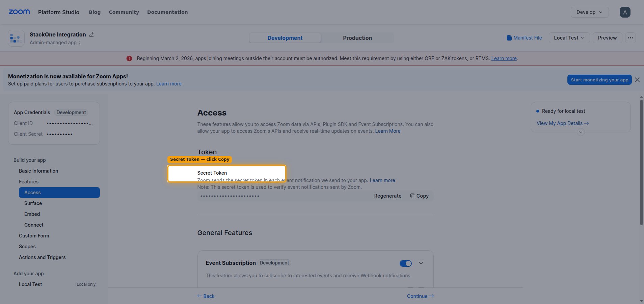Click the Preview button
This screenshot has height=304, width=644.
click(607, 38)
